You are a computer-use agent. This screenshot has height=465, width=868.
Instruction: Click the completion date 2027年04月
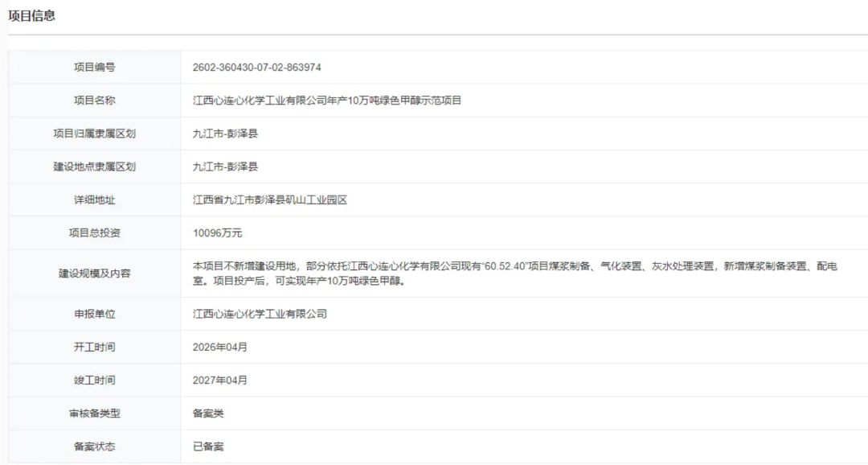[x=219, y=380]
